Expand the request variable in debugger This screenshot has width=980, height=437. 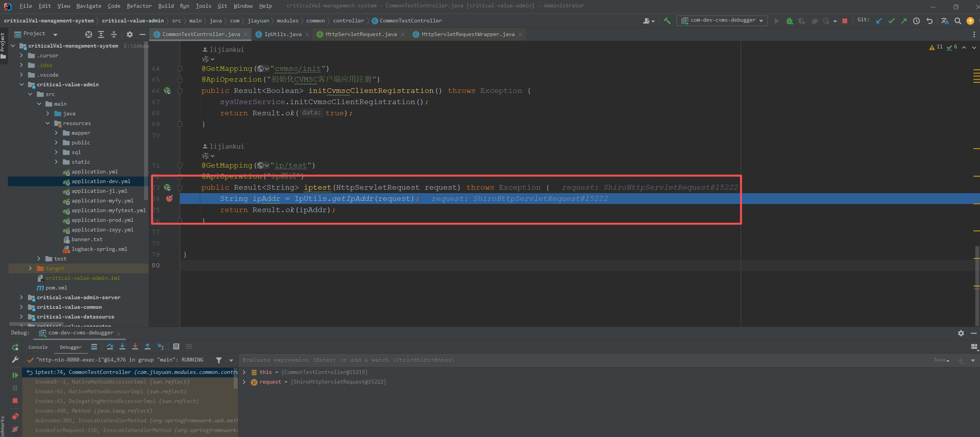pos(244,382)
